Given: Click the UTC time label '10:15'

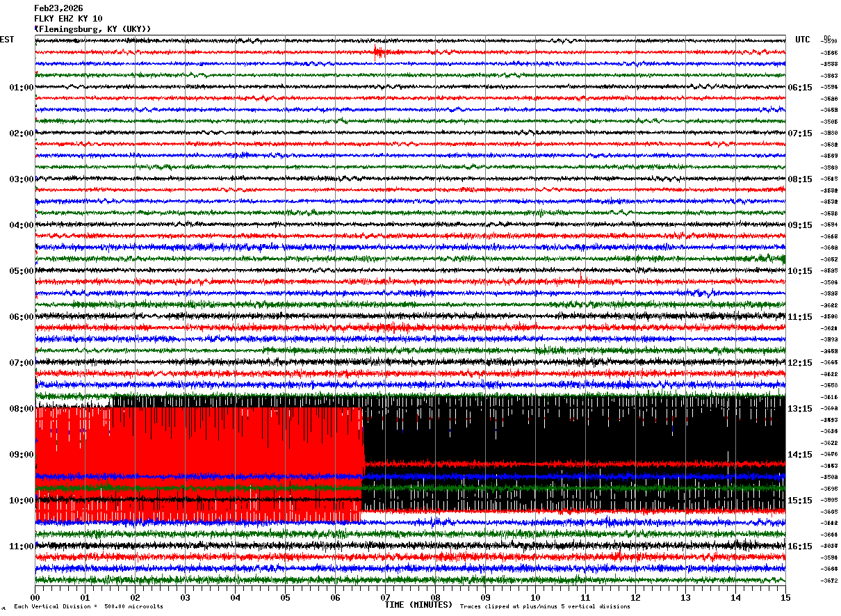Looking at the screenshot, I should pyautogui.click(x=800, y=271).
